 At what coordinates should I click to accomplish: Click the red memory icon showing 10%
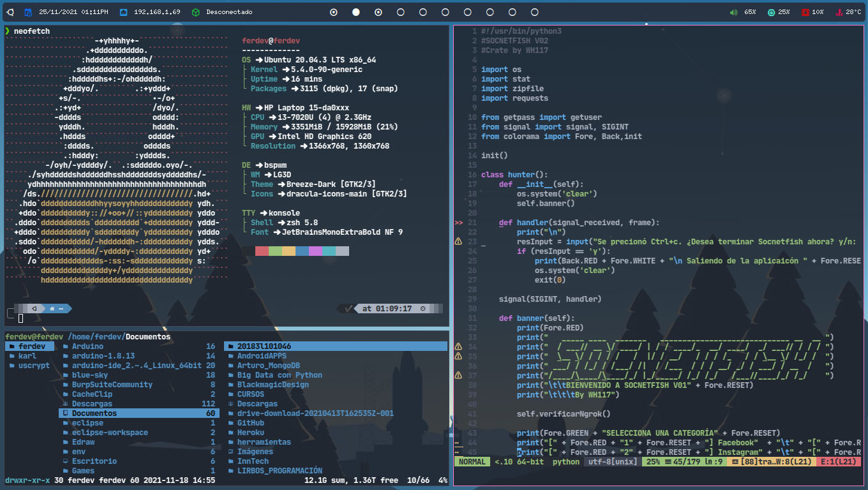805,12
